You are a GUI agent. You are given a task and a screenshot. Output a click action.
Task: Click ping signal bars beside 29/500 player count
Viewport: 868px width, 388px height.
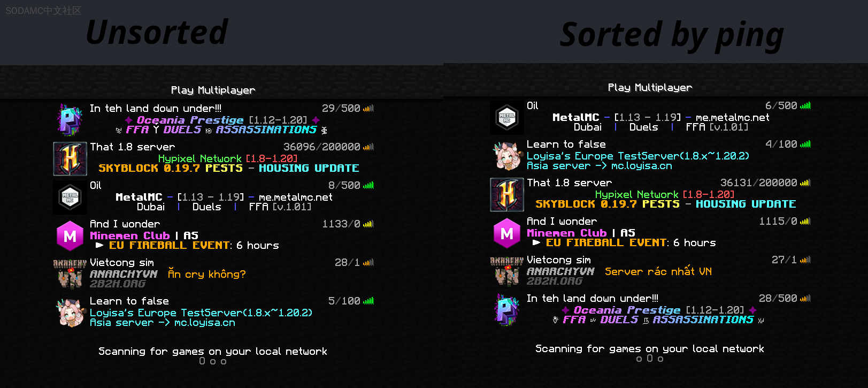coord(368,108)
